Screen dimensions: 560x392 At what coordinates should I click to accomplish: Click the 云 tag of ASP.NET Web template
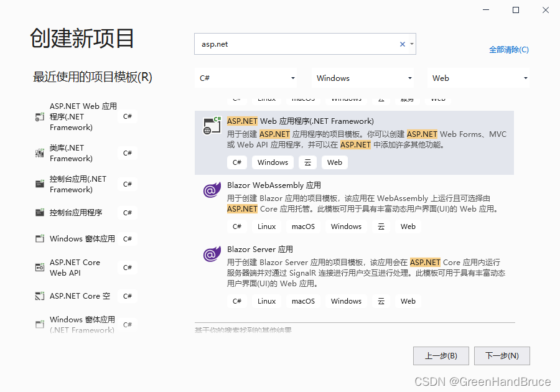click(x=307, y=162)
